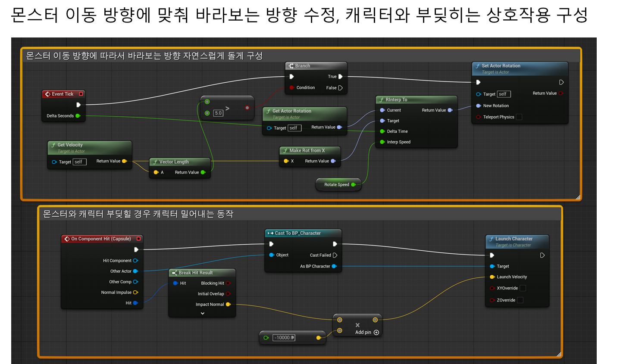Click the Event Tick execution output pin

(x=78, y=105)
